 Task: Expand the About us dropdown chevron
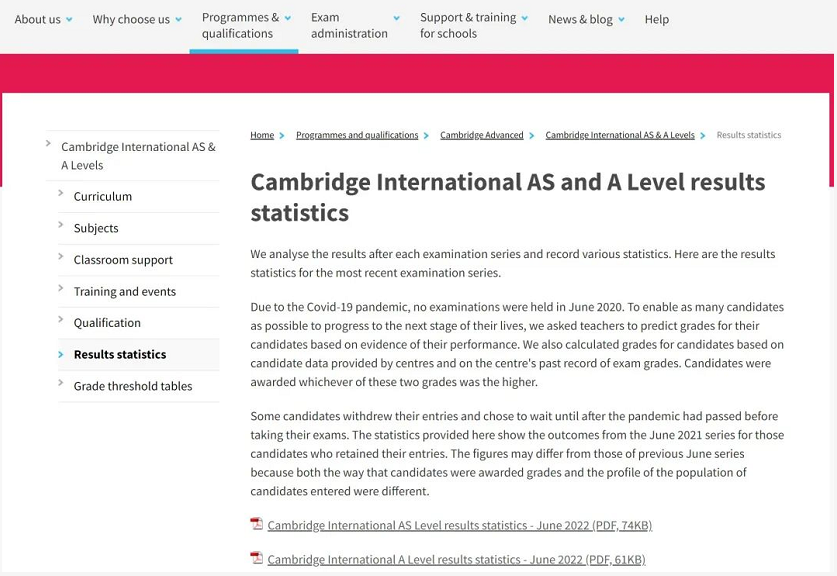69,20
